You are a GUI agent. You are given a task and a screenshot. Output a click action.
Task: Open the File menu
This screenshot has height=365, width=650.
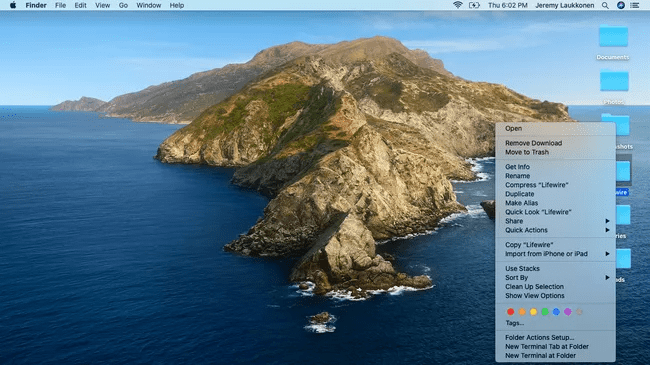click(61, 5)
